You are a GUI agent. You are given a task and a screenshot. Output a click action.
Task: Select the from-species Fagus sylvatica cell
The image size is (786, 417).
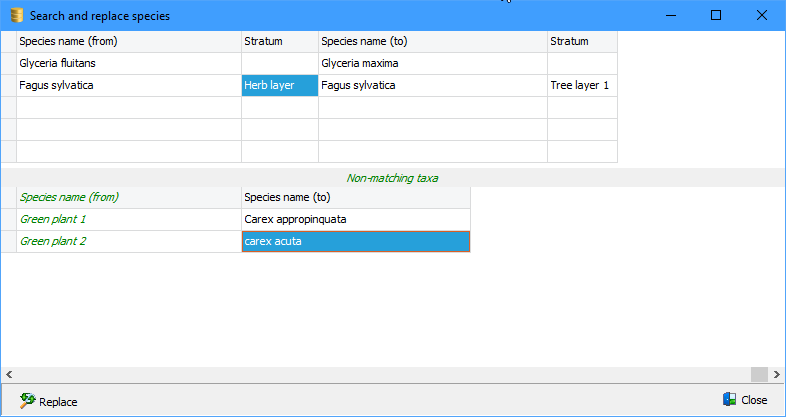128,86
